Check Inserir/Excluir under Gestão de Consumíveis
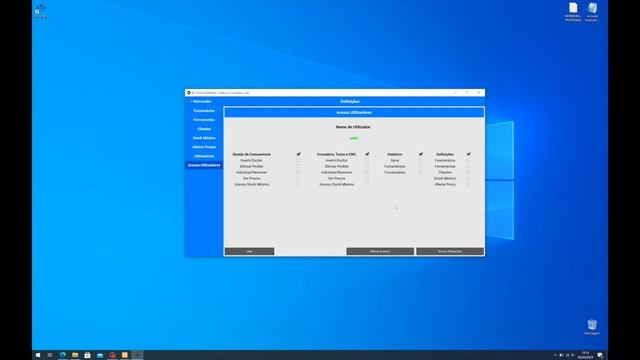Image resolution: width=640 pixels, height=360 pixels. click(298, 160)
